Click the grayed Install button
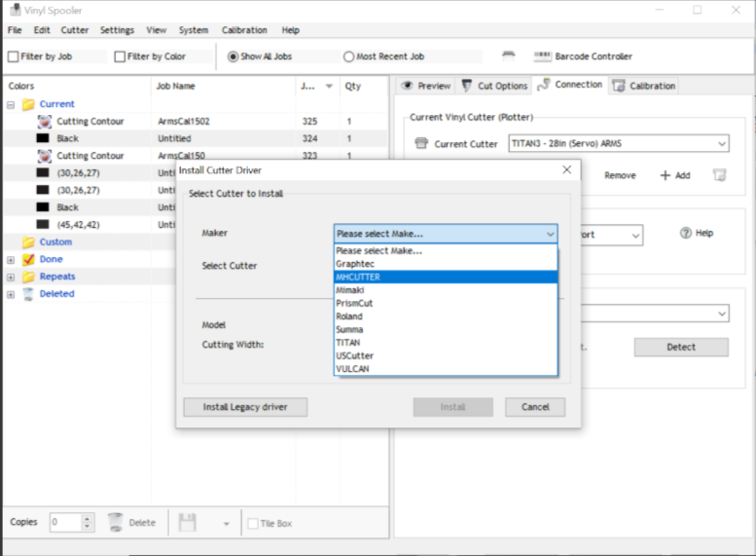This screenshot has height=556, width=756. pyautogui.click(x=452, y=407)
